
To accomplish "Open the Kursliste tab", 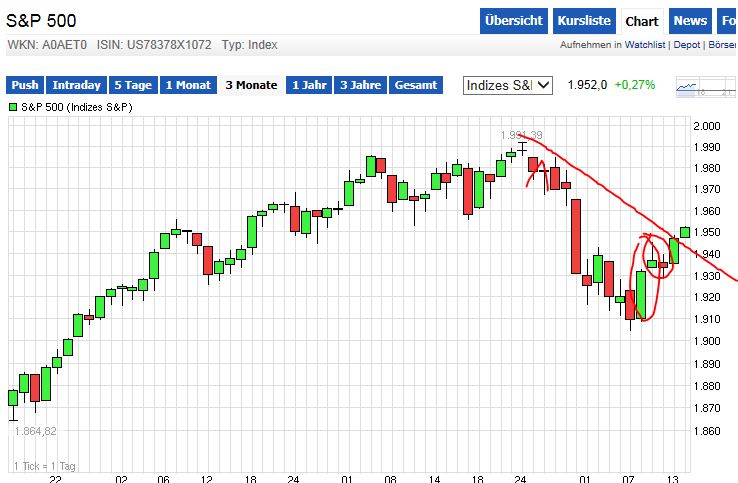I will pos(584,21).
